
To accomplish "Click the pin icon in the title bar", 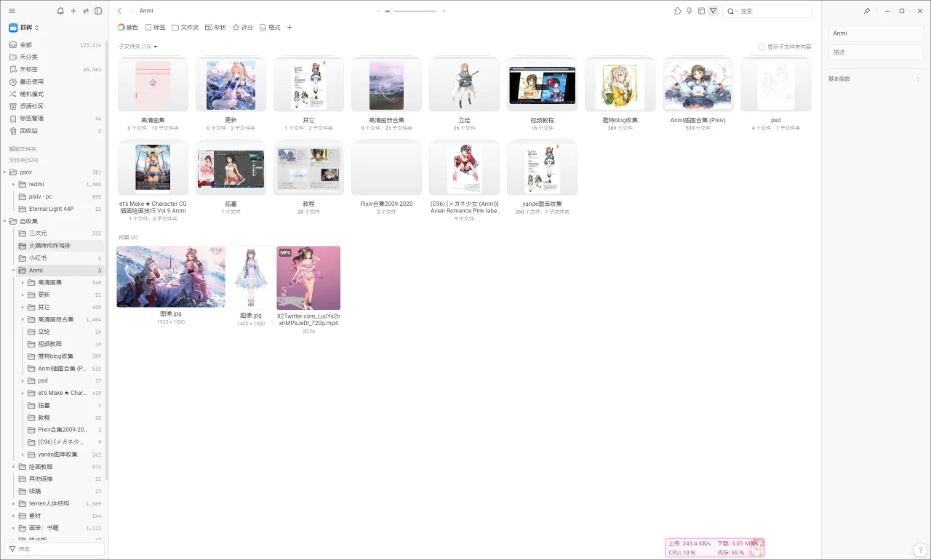I will pos(867,11).
